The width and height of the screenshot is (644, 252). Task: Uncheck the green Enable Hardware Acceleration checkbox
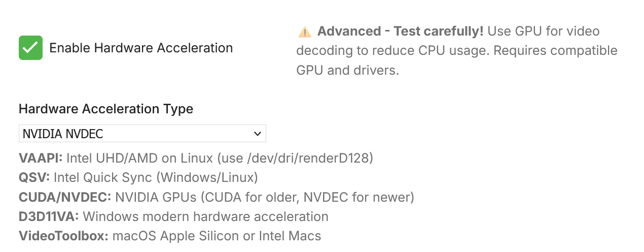pos(30,48)
